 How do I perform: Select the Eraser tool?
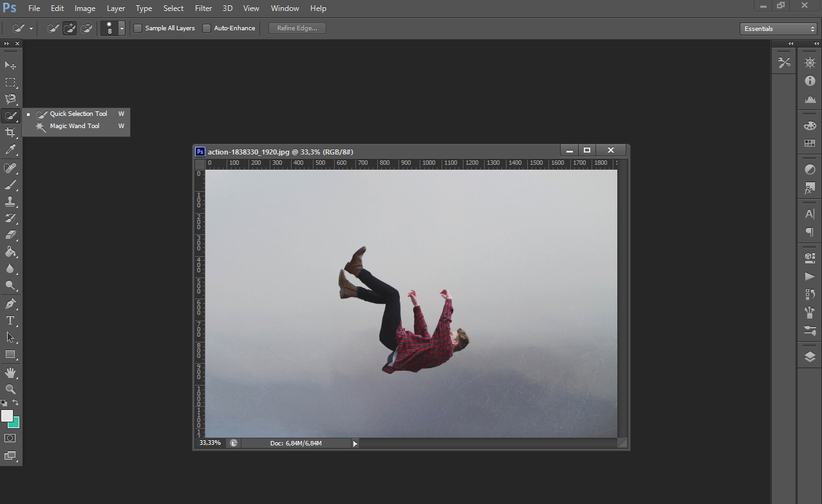click(10, 235)
